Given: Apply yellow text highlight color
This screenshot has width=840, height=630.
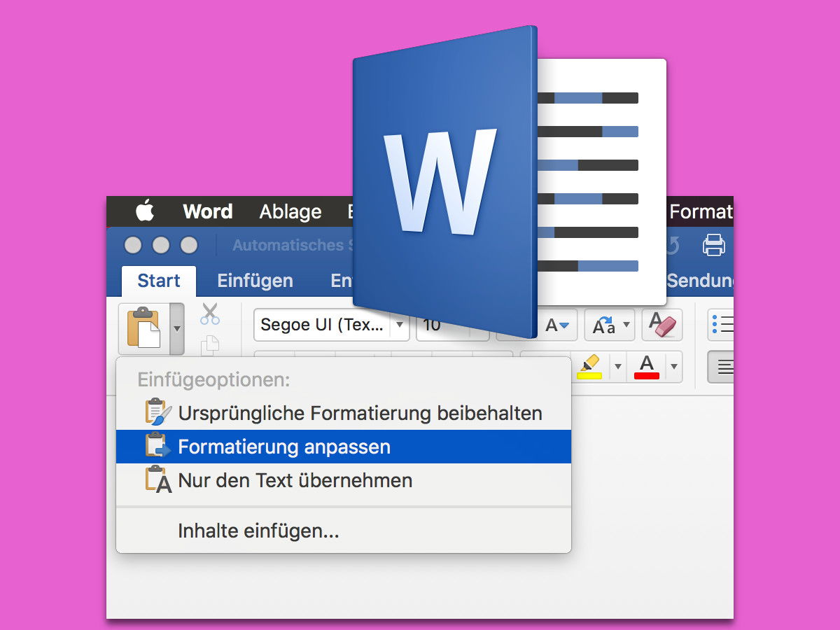Looking at the screenshot, I should (589, 366).
